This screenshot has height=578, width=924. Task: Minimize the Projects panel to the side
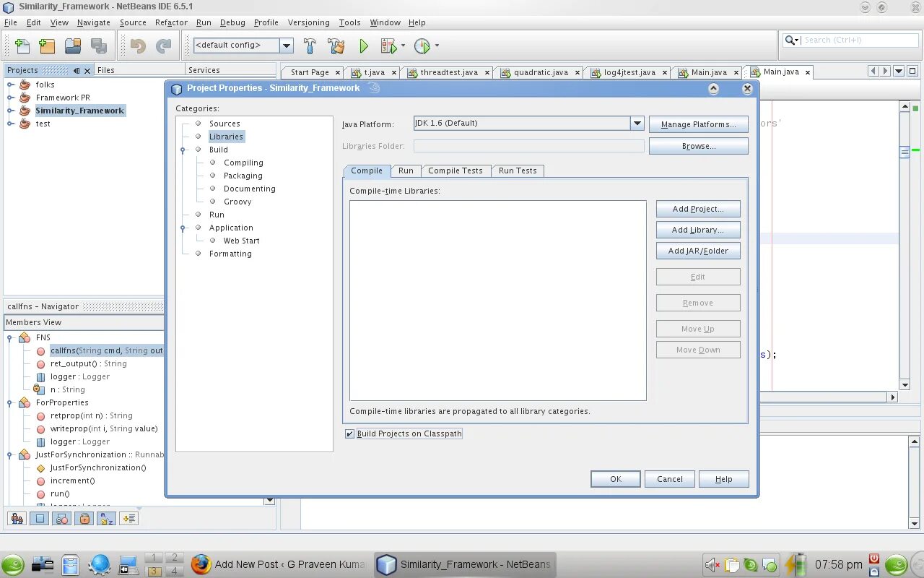click(77, 70)
